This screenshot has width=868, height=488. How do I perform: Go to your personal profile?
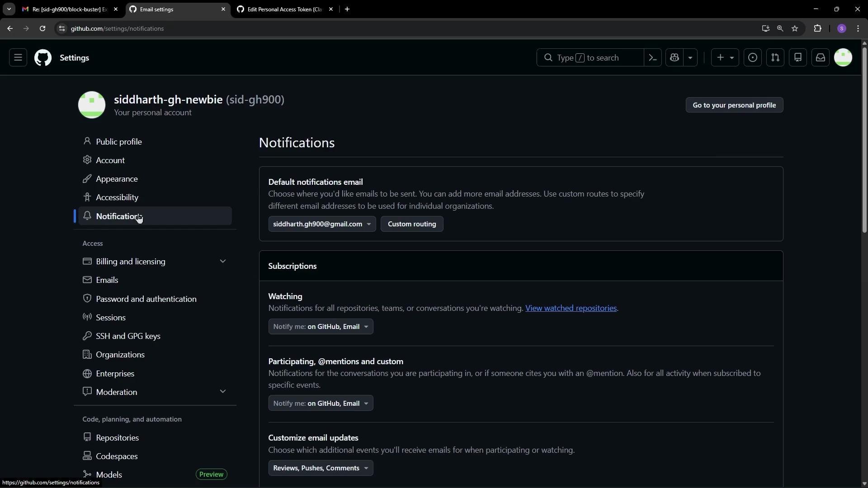734,105
